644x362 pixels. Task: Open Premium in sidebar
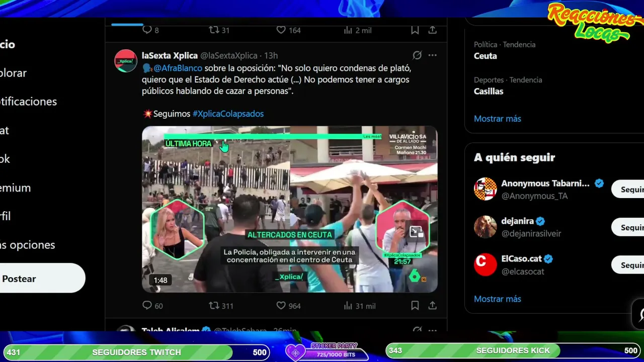coord(15,188)
